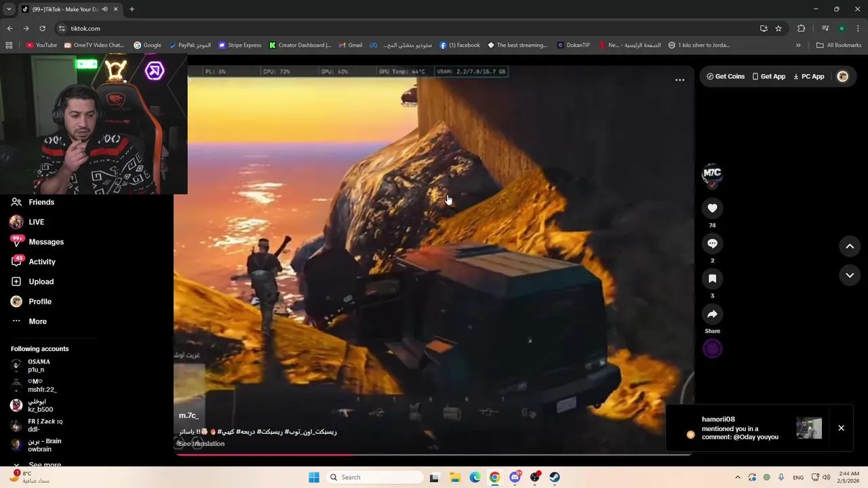This screenshot has width=868, height=488.
Task: Bookmark the video to favorites
Action: [712, 279]
